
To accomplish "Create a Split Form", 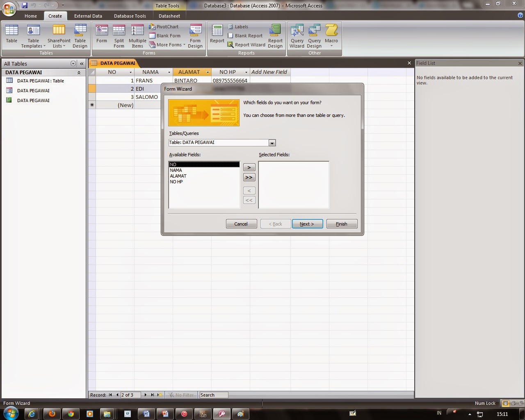I will tap(119, 36).
